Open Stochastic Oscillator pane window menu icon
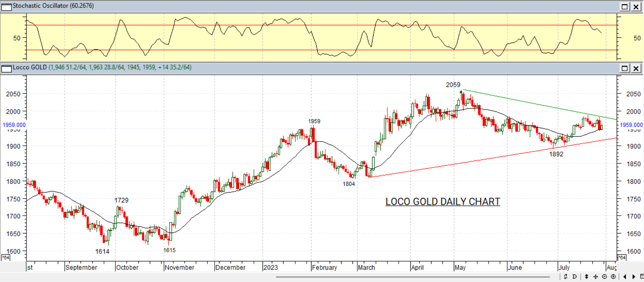This screenshot has height=282, width=644. 6,7
